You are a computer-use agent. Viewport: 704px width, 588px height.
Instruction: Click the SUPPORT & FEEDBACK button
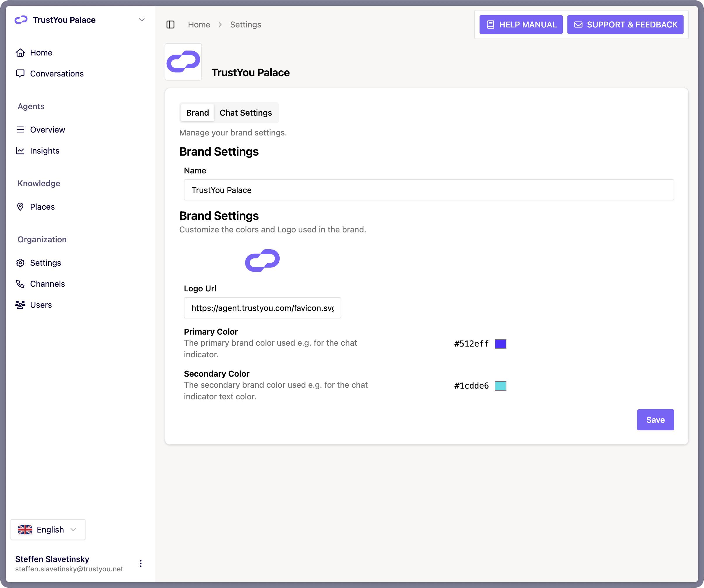coord(625,25)
